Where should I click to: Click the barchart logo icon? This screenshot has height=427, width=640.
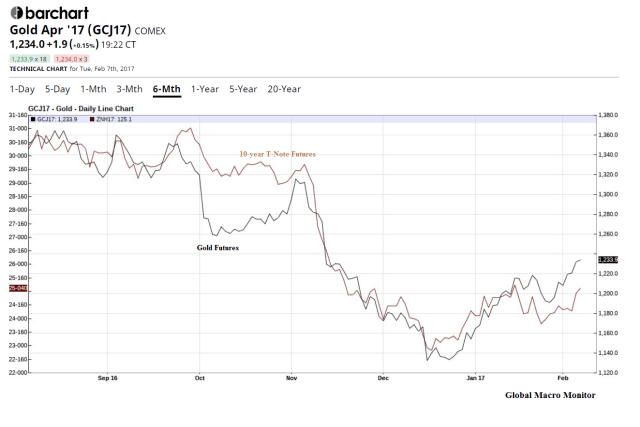pyautogui.click(x=19, y=13)
